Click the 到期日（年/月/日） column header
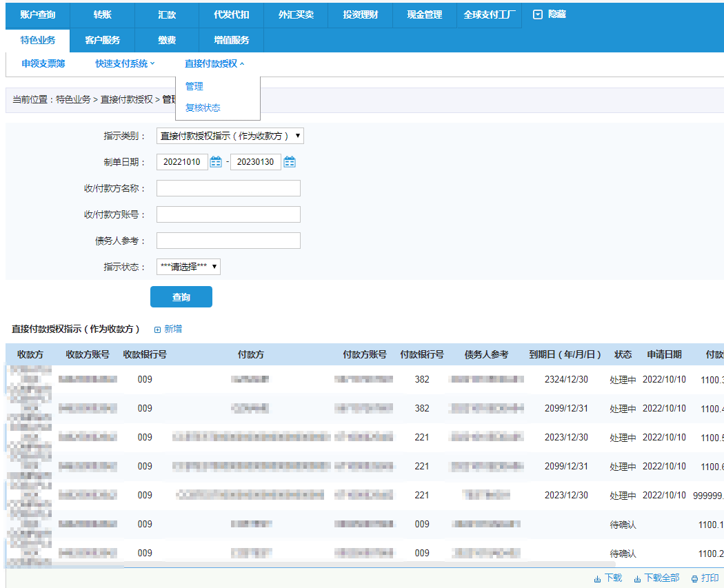Image resolution: width=724 pixels, height=588 pixels. (x=565, y=354)
